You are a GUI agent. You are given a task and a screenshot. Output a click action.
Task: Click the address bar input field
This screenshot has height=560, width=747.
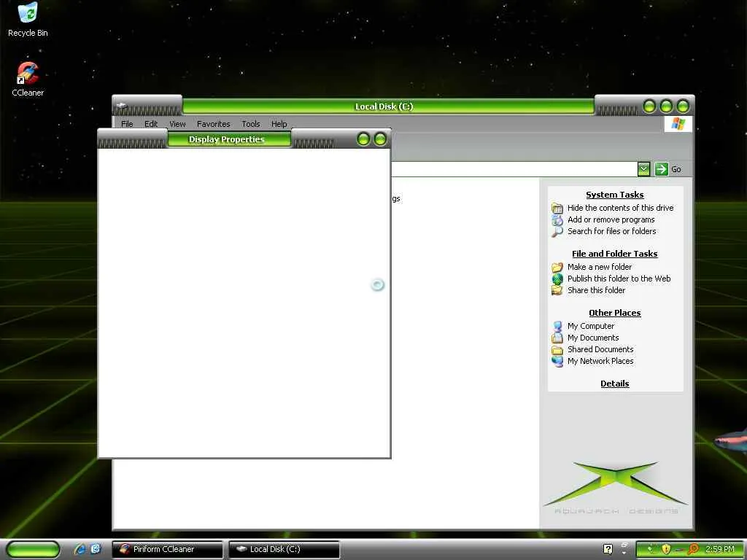pyautogui.click(x=514, y=169)
